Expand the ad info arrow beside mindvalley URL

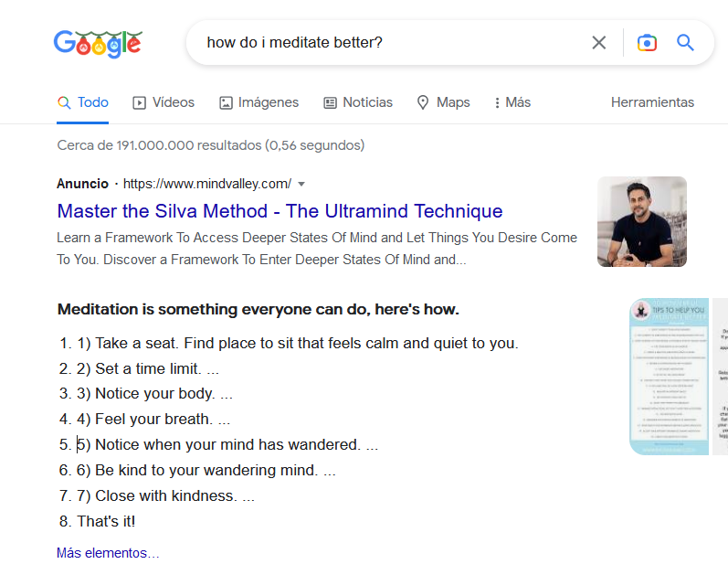click(301, 183)
